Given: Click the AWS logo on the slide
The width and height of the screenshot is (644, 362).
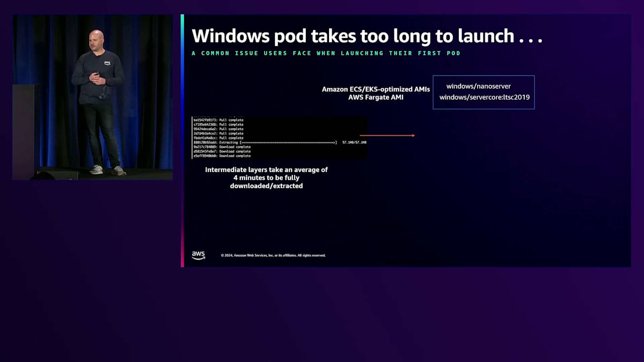Looking at the screenshot, I should [199, 255].
